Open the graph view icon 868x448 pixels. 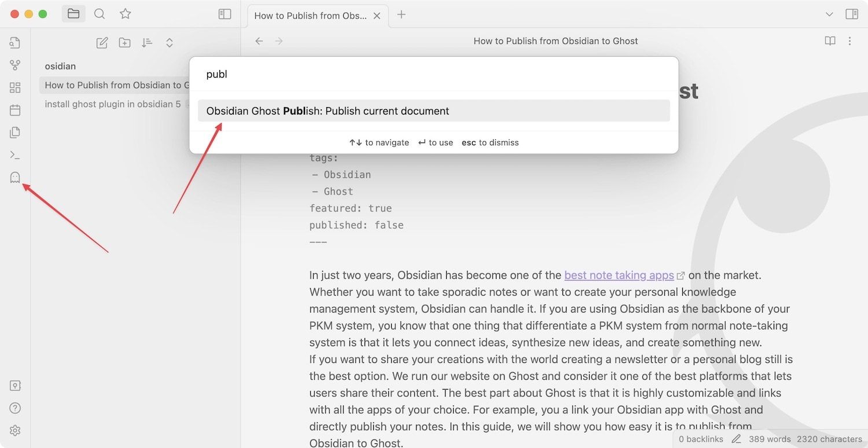coord(15,65)
